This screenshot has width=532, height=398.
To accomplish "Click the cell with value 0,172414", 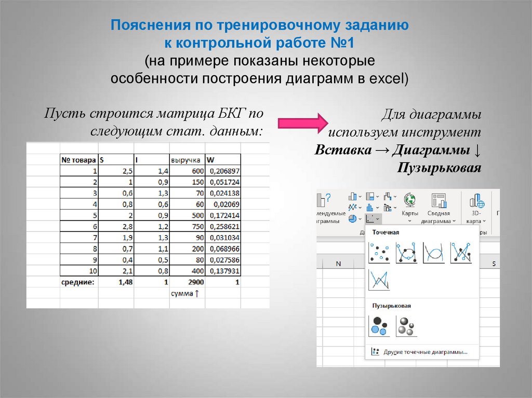I will click(223, 215).
